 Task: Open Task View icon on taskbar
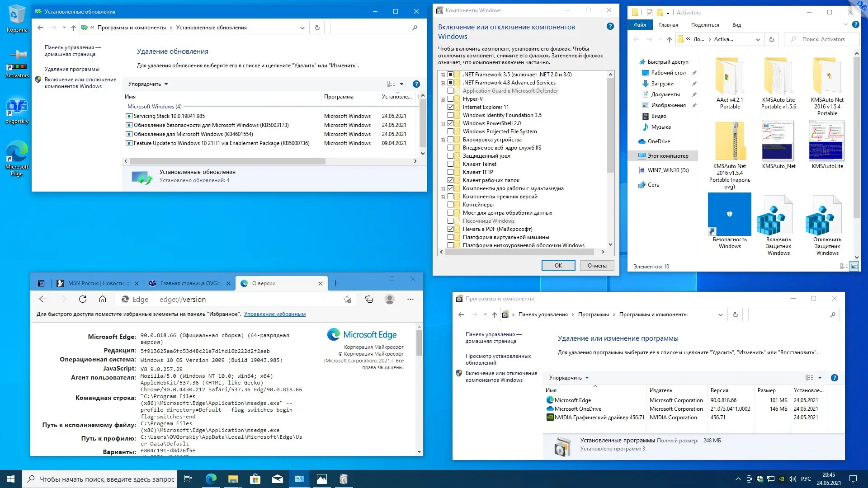pyautogui.click(x=188, y=479)
